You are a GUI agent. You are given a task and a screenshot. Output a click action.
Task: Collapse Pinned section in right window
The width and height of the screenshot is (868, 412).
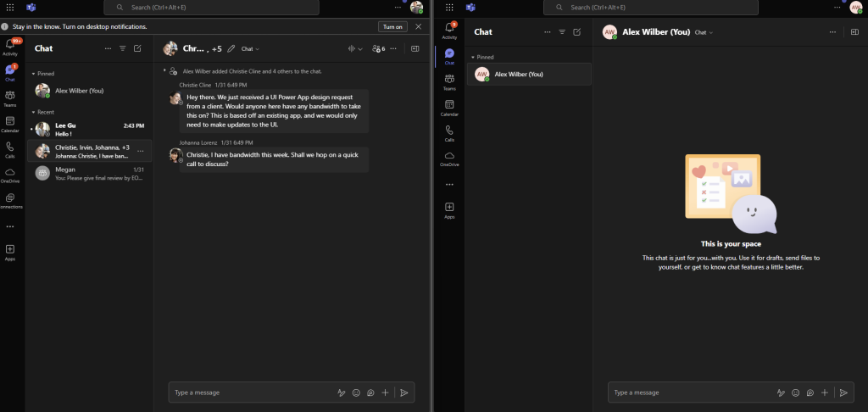click(x=482, y=57)
